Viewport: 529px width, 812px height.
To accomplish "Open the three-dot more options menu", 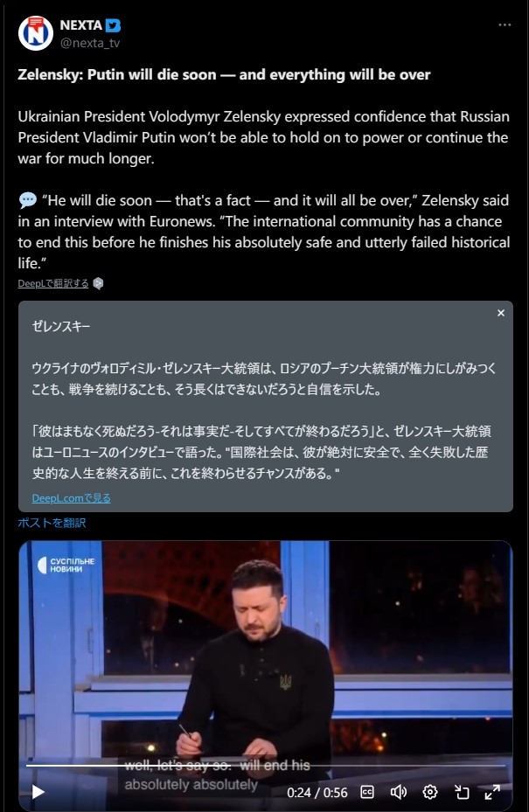I will (505, 24).
